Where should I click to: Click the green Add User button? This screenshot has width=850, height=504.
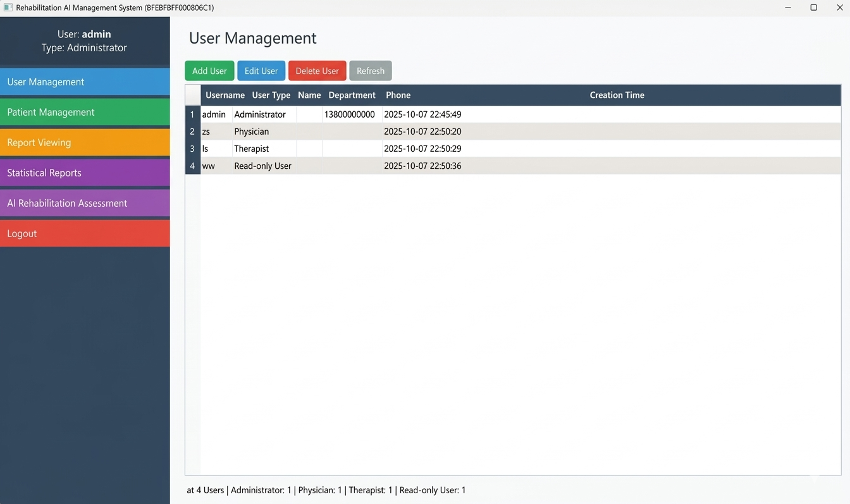tap(209, 71)
